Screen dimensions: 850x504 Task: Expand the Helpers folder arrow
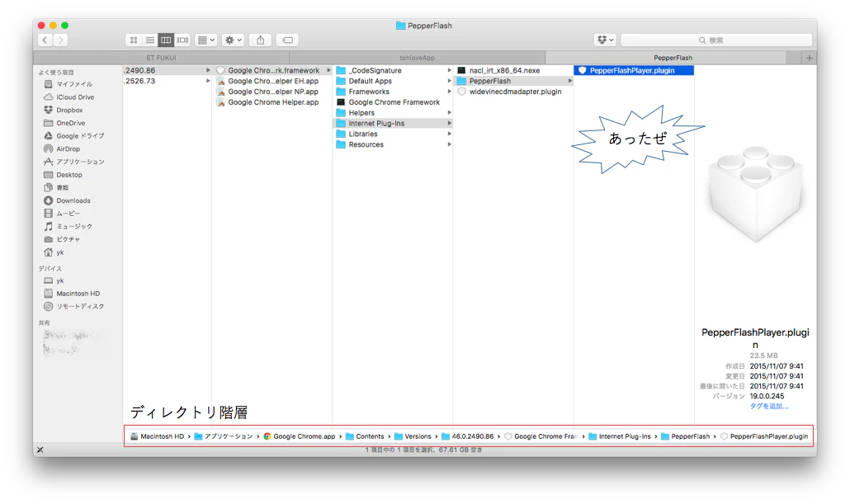click(450, 113)
